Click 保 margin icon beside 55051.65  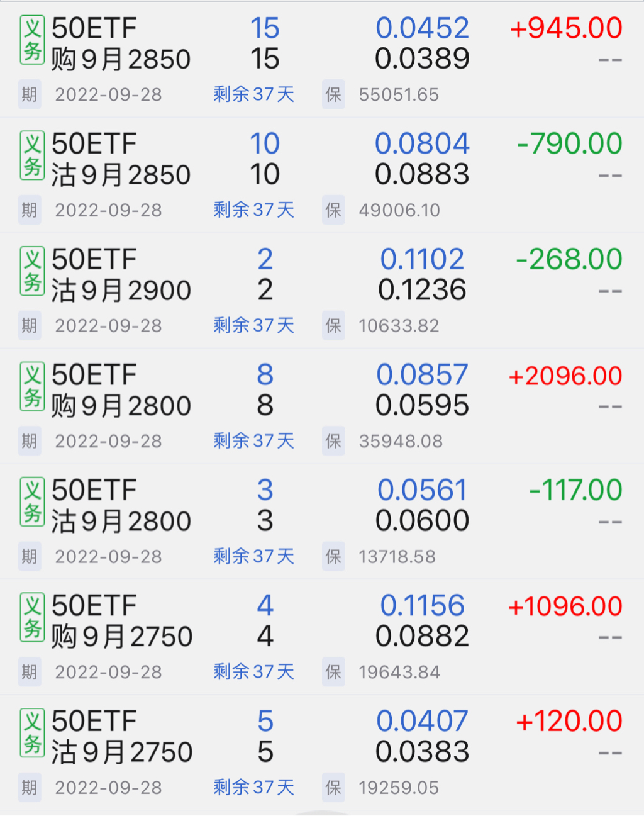(333, 94)
